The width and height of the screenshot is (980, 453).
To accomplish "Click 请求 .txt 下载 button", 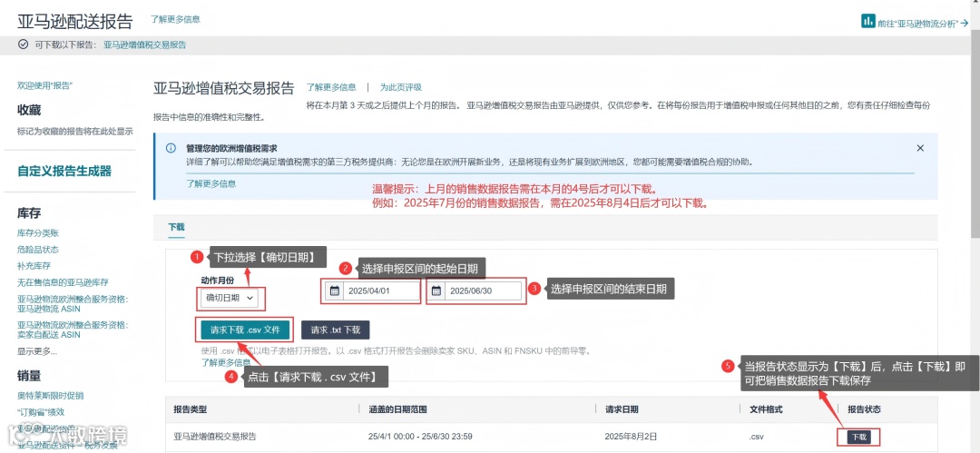I will click(x=335, y=330).
